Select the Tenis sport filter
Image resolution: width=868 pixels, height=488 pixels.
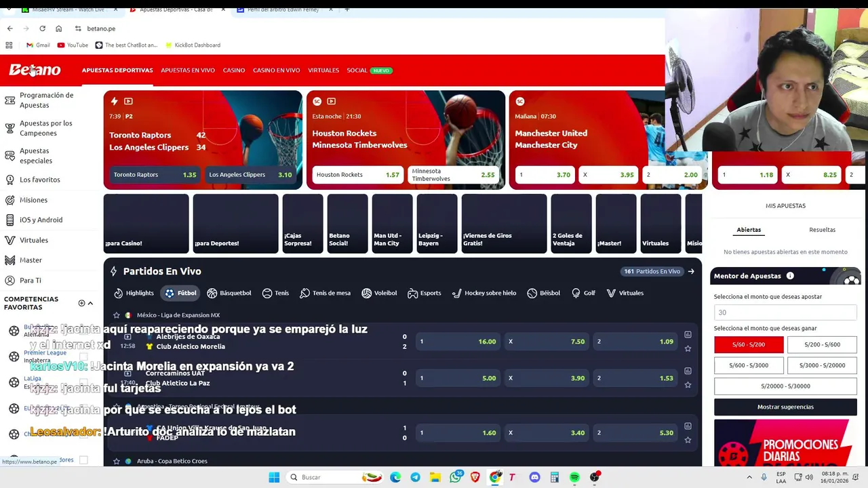click(x=275, y=293)
